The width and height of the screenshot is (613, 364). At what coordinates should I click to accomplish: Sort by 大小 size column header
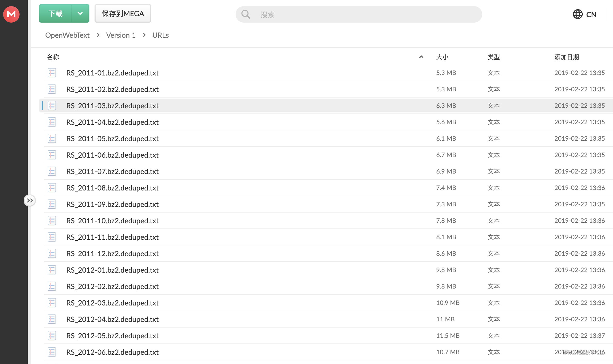[442, 57]
